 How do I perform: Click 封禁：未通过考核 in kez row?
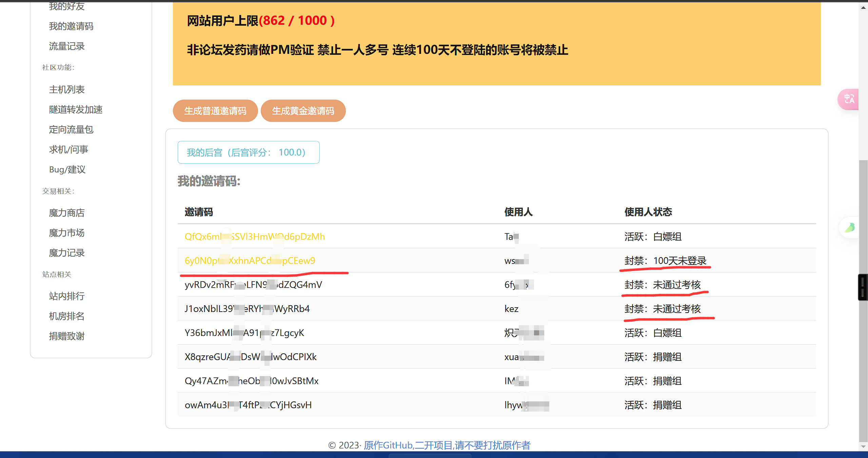click(663, 309)
